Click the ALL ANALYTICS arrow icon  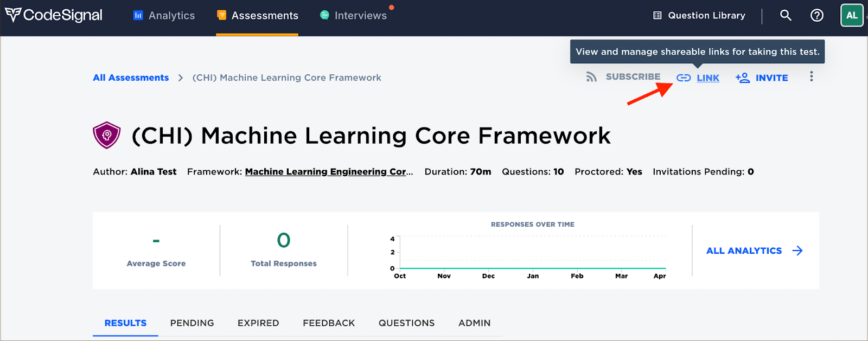797,250
